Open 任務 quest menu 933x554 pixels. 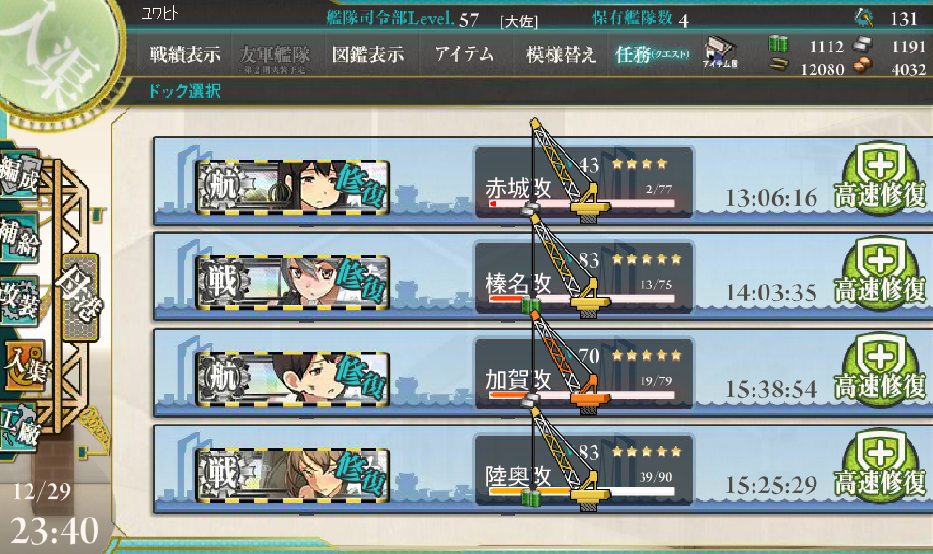coord(652,55)
